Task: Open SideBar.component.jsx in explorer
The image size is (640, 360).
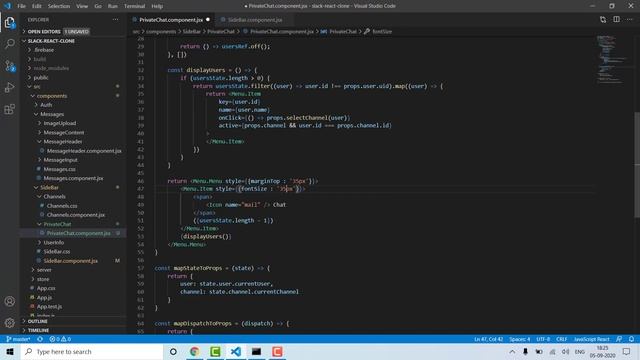Action: click(x=71, y=261)
